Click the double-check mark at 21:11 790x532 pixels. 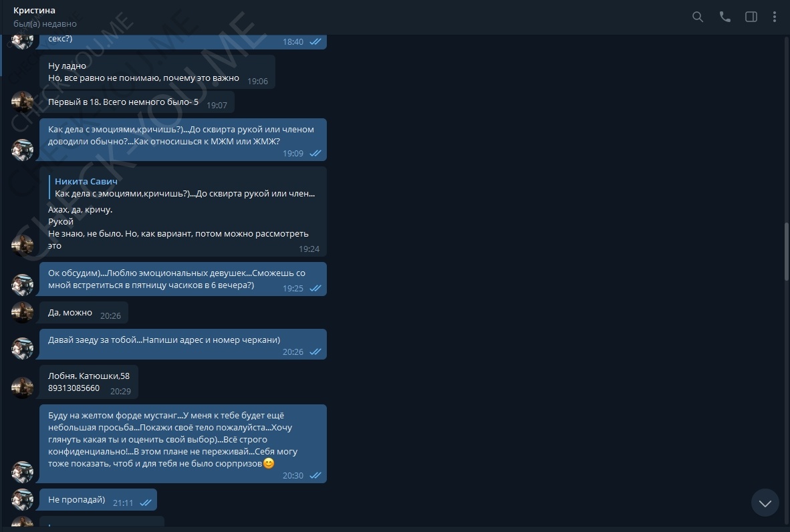[146, 503]
